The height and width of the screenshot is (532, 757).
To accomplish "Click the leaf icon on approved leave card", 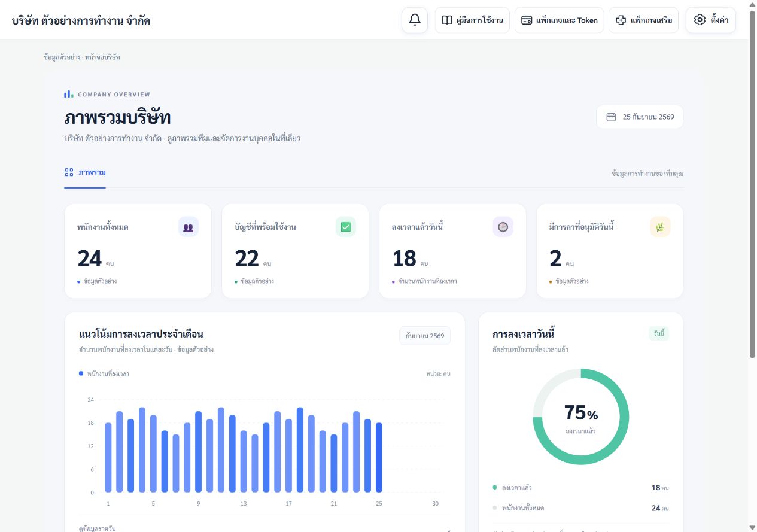I will [x=661, y=227].
